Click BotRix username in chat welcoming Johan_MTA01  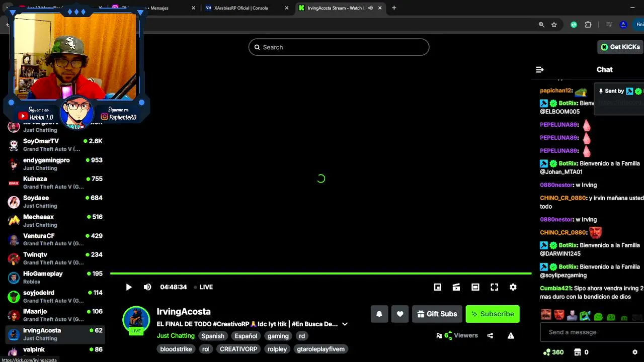[x=568, y=163]
